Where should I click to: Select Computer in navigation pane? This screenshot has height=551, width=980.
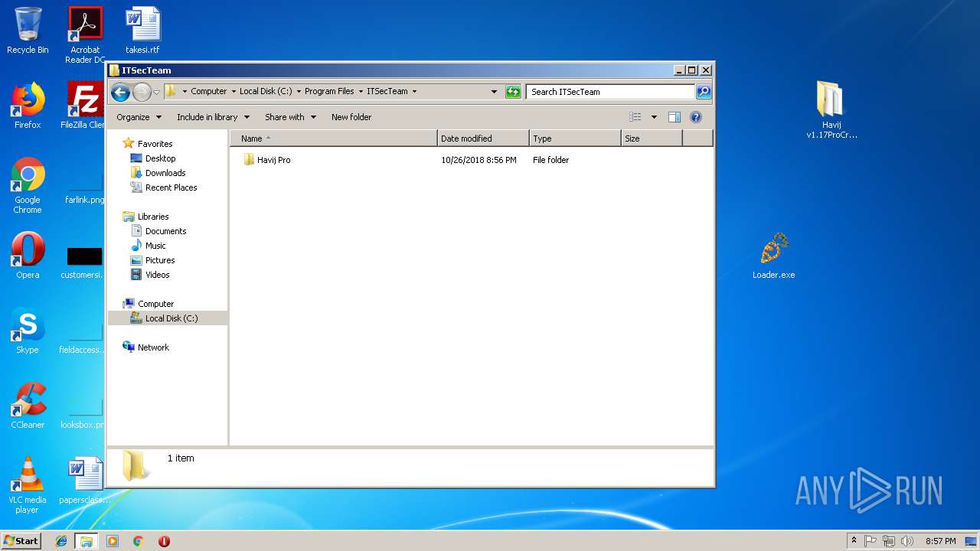click(x=155, y=304)
